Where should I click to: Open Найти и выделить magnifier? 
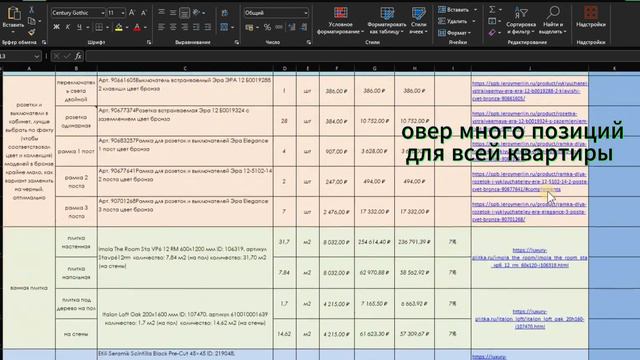[553, 20]
